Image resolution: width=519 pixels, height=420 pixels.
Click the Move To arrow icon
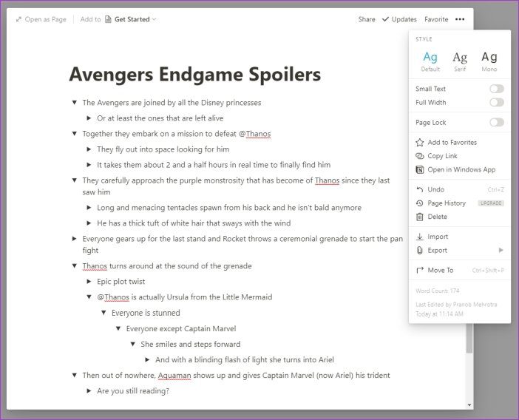pos(420,270)
